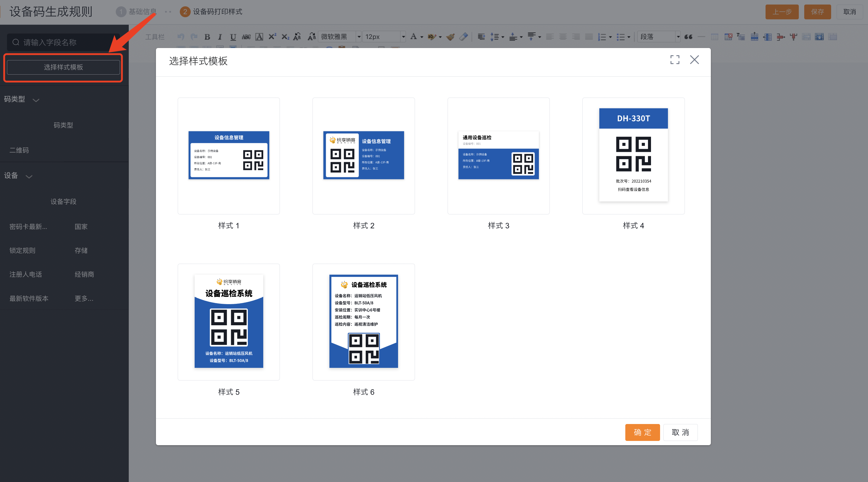The height and width of the screenshot is (482, 868).
Task: Click the eraser clear-format icon
Action: click(464, 37)
